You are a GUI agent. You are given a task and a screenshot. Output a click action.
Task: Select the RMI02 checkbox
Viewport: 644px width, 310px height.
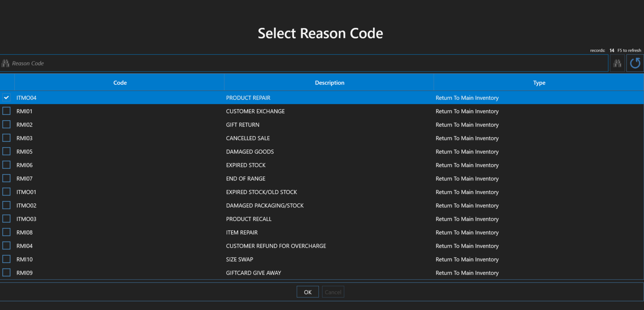pyautogui.click(x=6, y=125)
